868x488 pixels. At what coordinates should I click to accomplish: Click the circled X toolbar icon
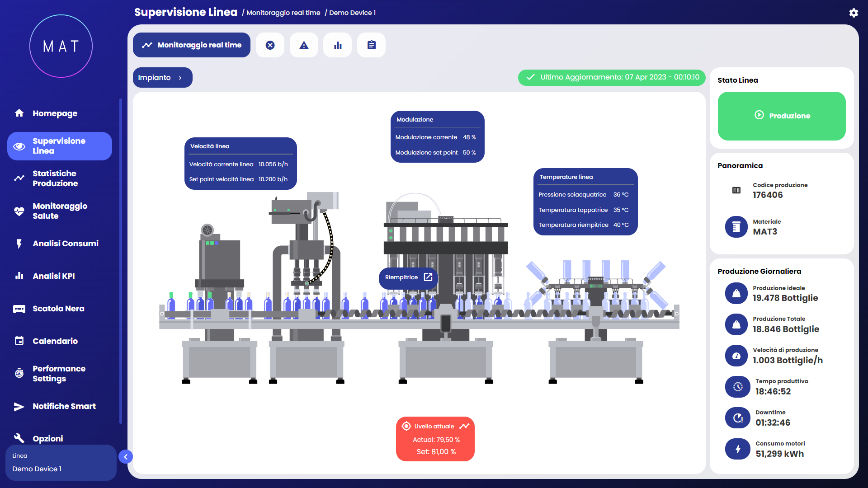[x=270, y=45]
